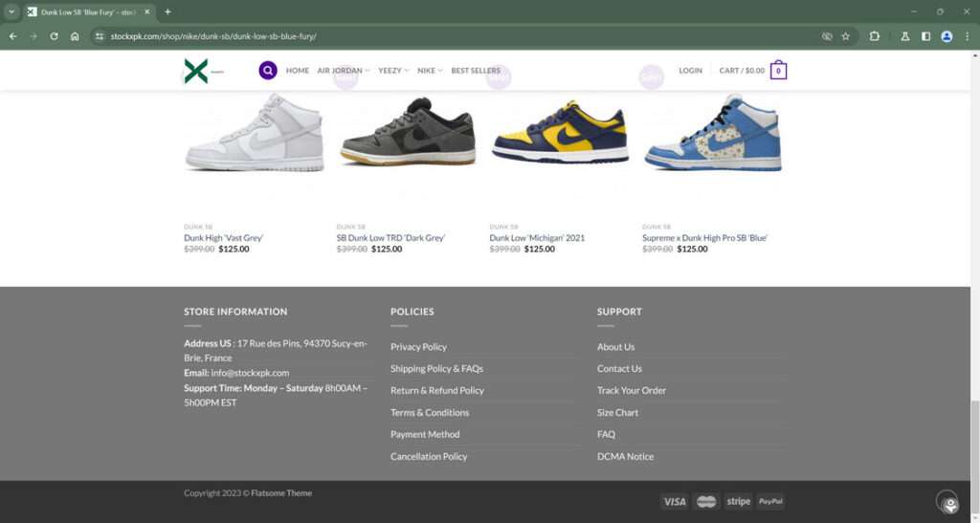Click the Mastercard payment icon
Image resolution: width=980 pixels, height=523 pixels.
click(x=706, y=501)
